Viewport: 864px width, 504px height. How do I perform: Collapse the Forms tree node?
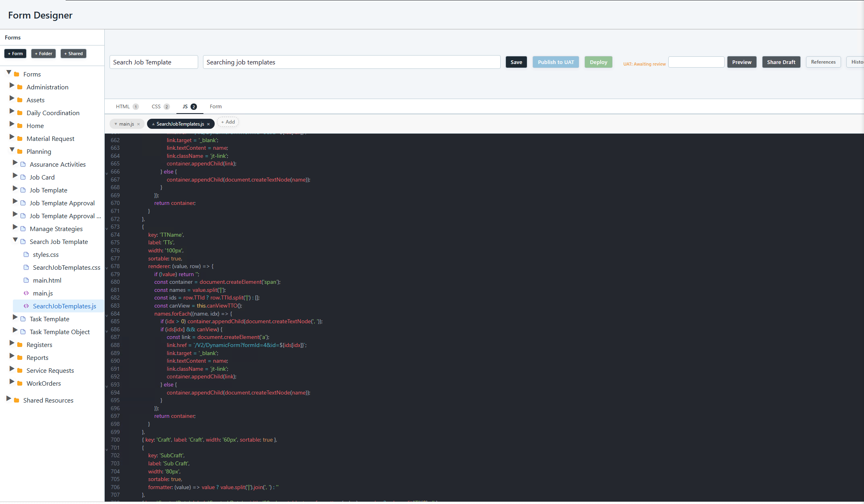click(8, 72)
